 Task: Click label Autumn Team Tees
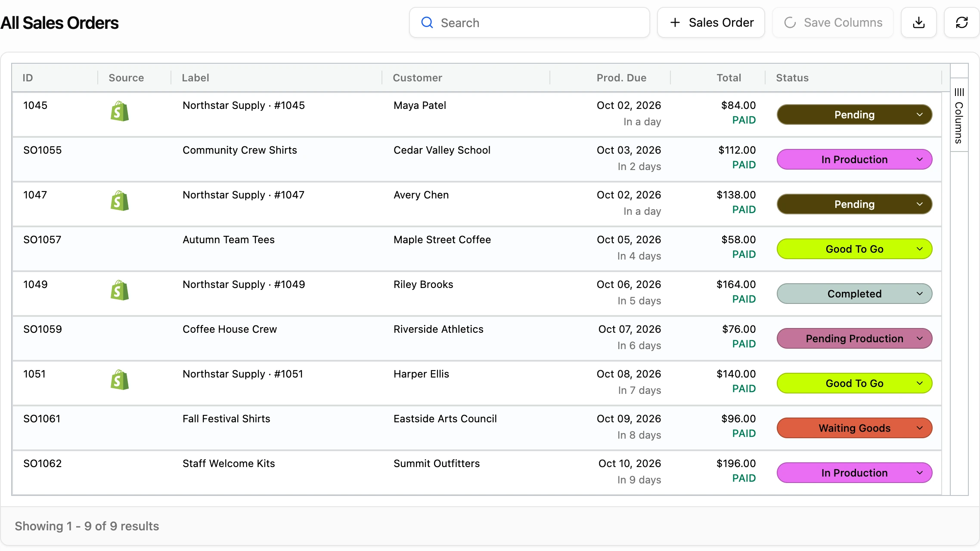tap(229, 239)
